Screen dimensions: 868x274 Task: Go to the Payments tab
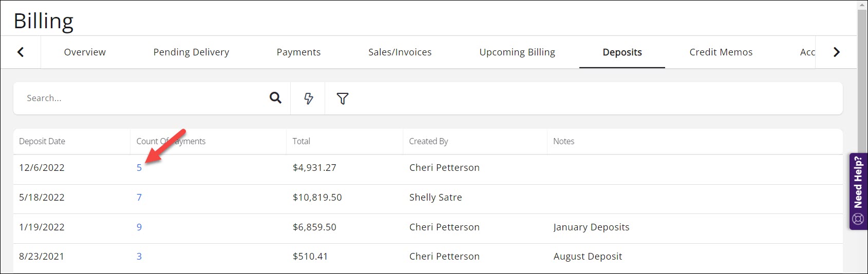[298, 52]
